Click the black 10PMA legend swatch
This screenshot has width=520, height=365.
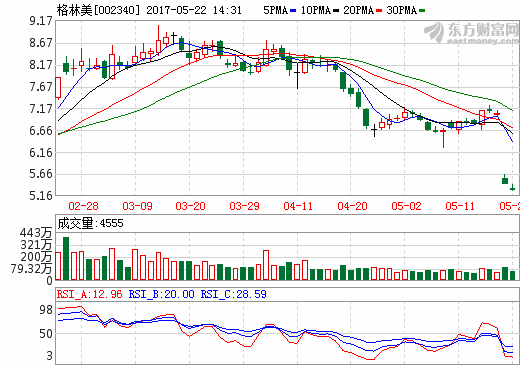click(x=336, y=11)
